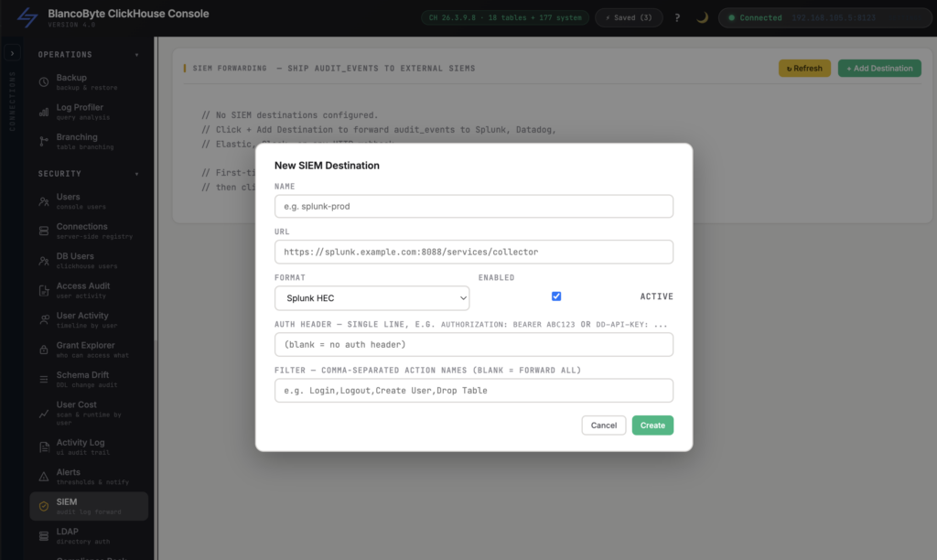Click the Add Destination button

click(879, 68)
